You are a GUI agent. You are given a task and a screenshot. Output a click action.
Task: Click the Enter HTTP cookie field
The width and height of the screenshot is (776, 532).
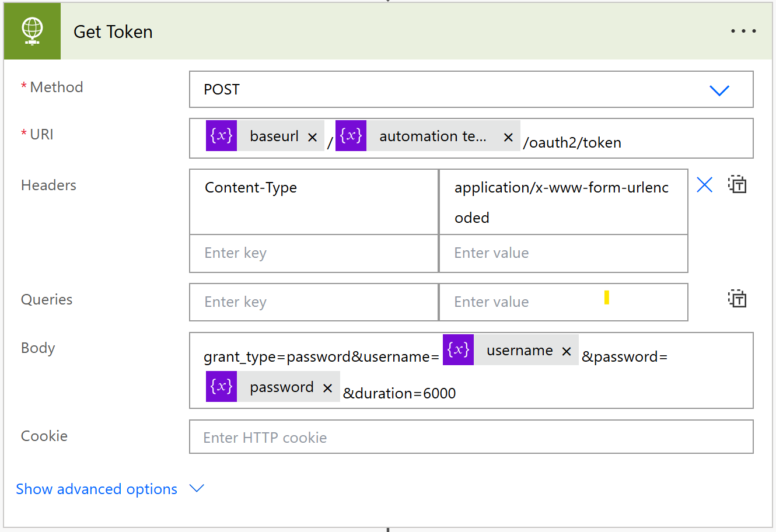(x=408, y=437)
